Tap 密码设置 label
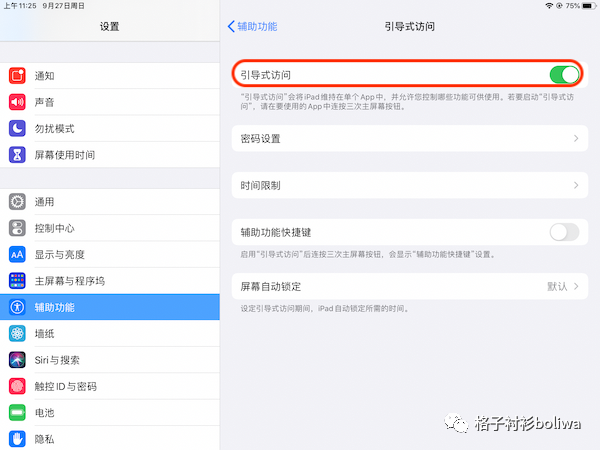 (x=260, y=139)
